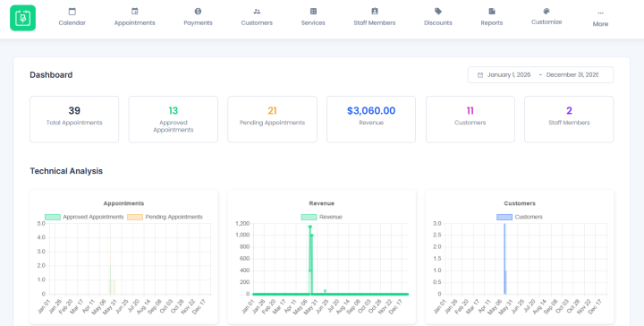Click the Services grid icon
Viewport: 644px width, 326px height.
coord(313,12)
